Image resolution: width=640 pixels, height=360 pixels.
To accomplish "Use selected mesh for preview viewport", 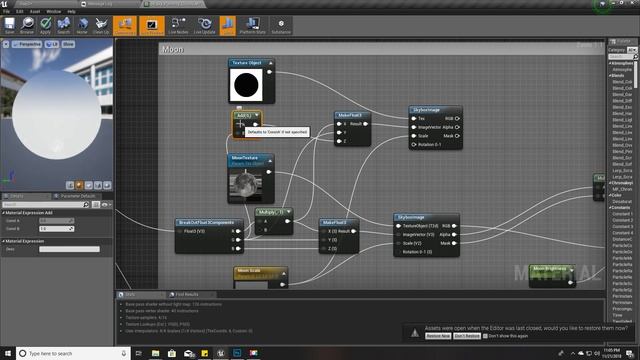I will pos(107,185).
